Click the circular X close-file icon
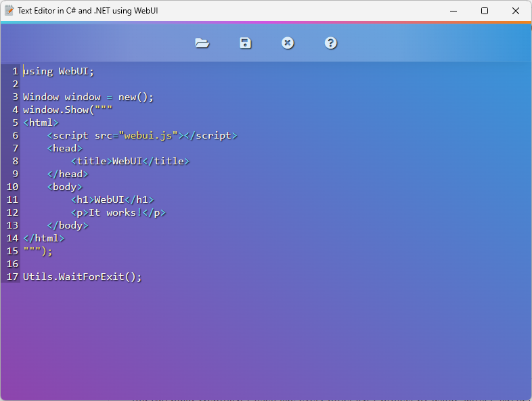The width and height of the screenshot is (532, 401). click(288, 43)
